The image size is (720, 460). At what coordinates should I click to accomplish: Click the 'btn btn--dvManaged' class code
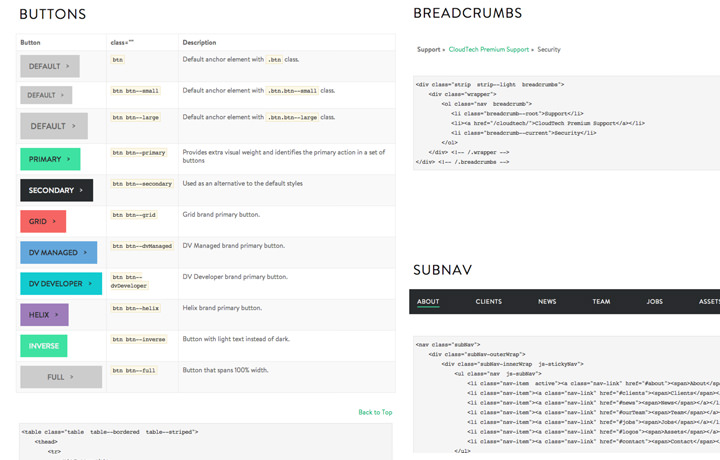(x=142, y=246)
